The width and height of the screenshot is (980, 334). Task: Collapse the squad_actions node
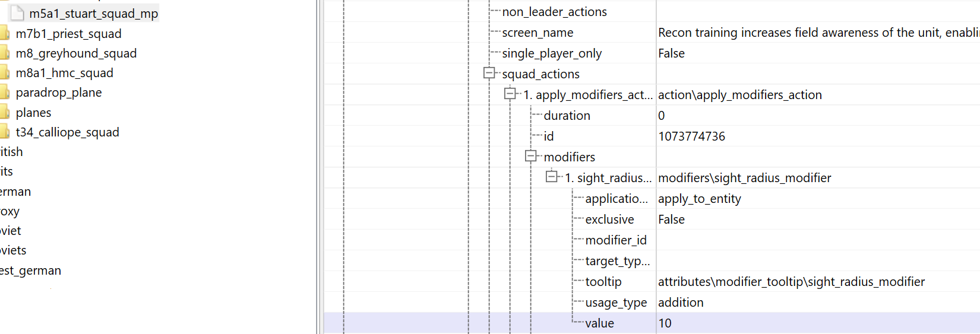click(489, 73)
